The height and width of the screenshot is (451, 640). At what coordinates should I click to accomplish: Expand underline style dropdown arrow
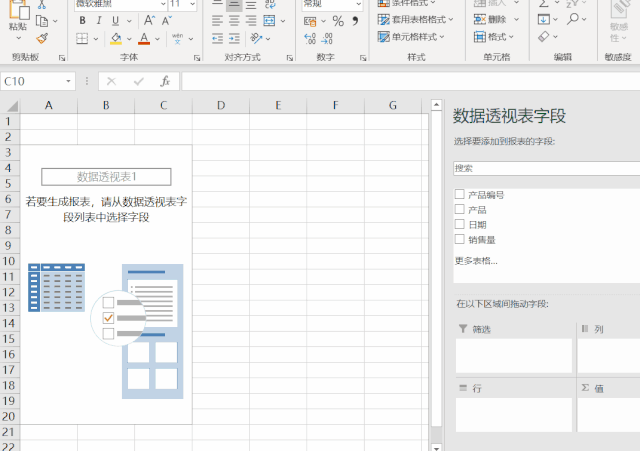point(129,21)
